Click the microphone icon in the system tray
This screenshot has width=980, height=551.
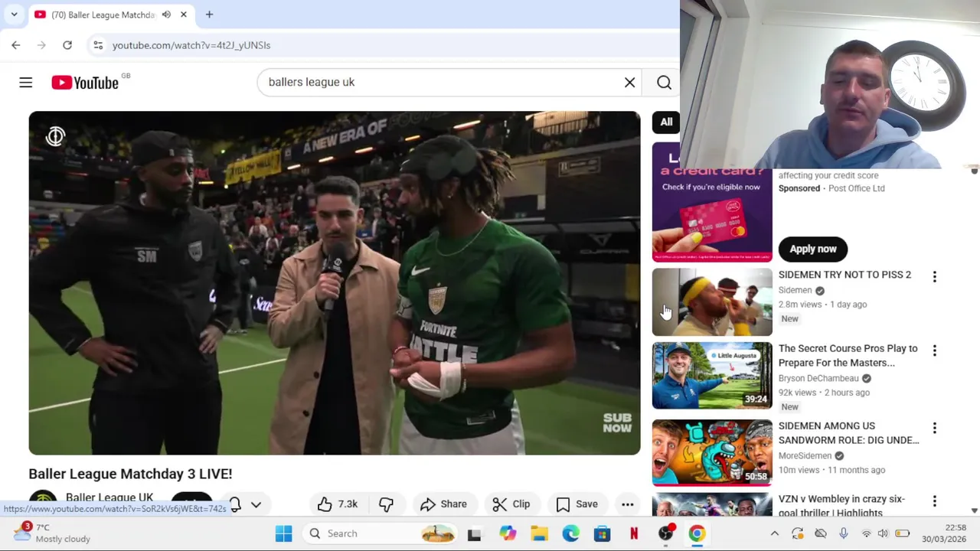coord(843,533)
